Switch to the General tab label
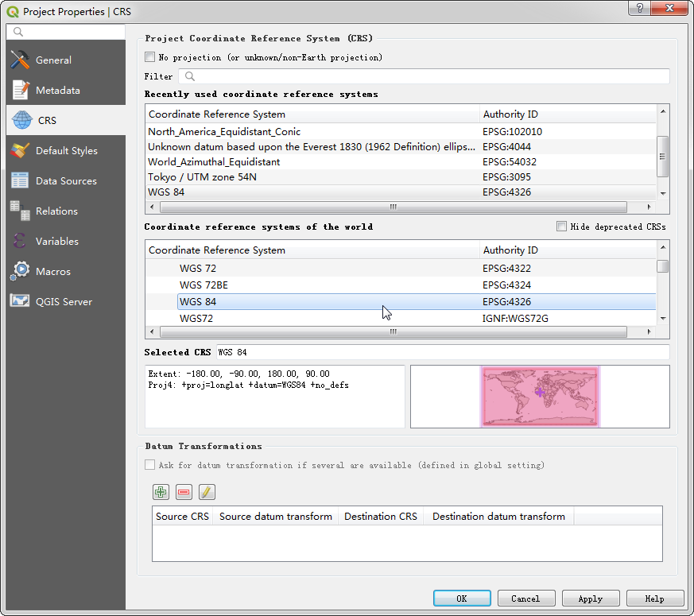 coord(53,60)
